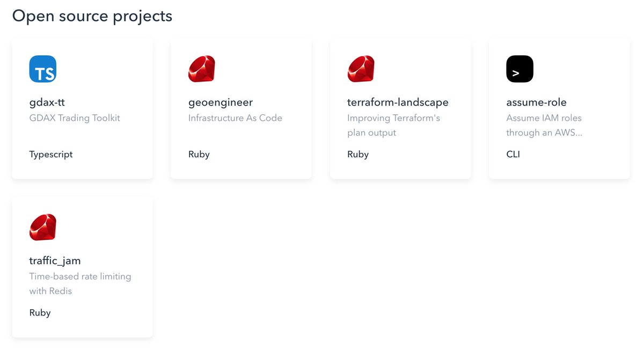This screenshot has height=351, width=644.
Task: Open the assume-role project title
Action: [x=537, y=102]
